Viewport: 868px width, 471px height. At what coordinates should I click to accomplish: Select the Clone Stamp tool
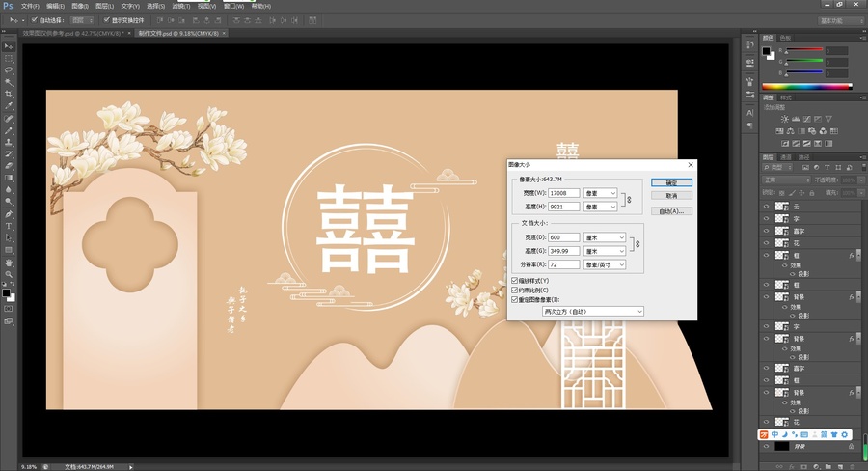9,143
